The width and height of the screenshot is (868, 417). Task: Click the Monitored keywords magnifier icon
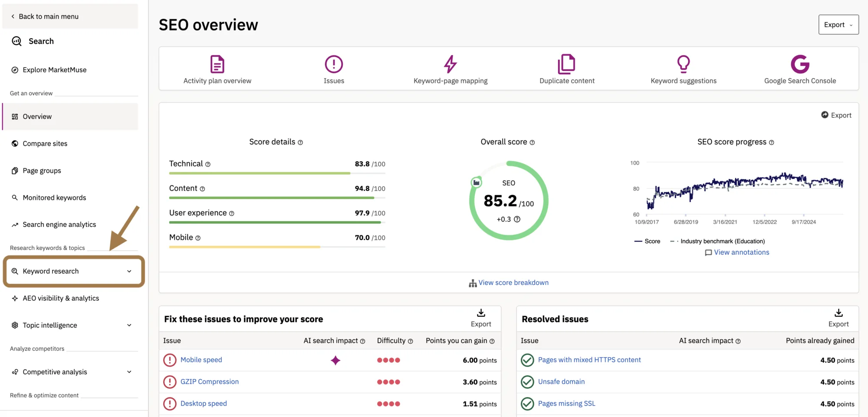pos(15,198)
